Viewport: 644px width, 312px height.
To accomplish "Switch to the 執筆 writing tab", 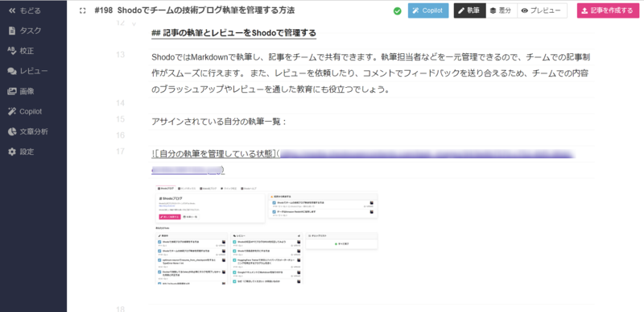I will coord(470,10).
